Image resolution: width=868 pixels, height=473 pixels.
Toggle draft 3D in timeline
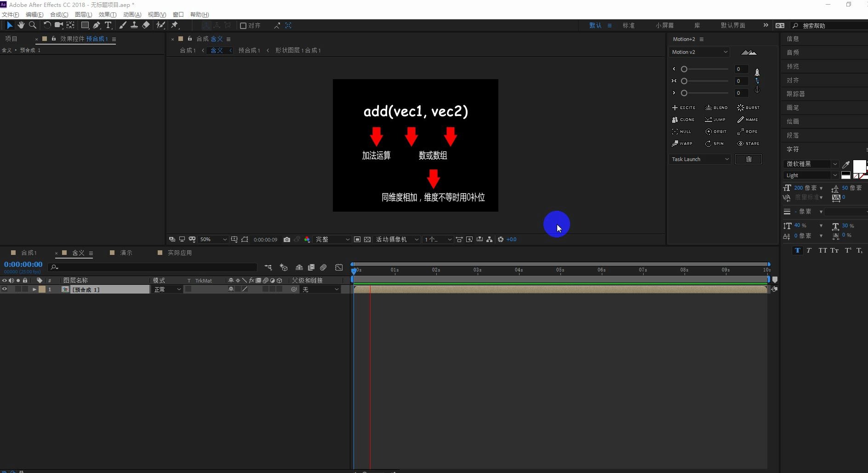pos(284,267)
